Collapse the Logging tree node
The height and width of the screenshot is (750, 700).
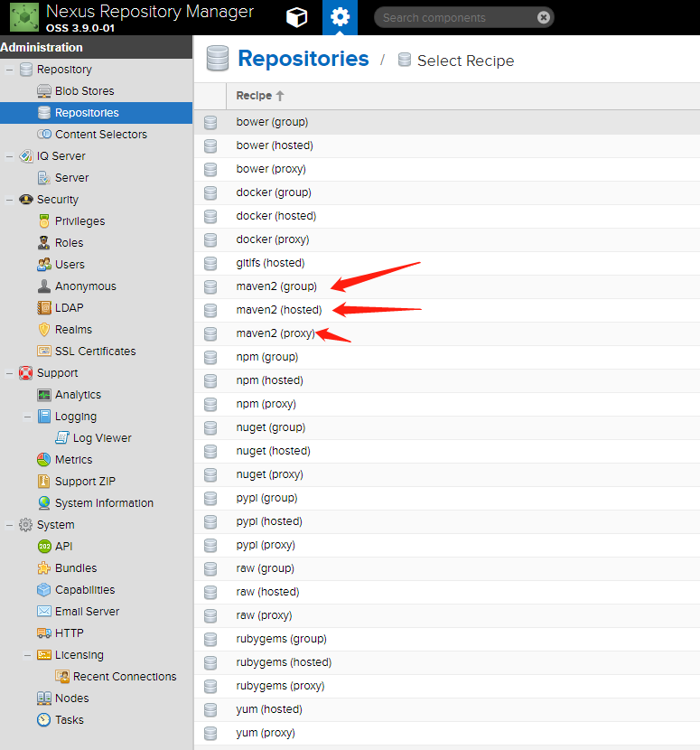pyautogui.click(x=27, y=417)
